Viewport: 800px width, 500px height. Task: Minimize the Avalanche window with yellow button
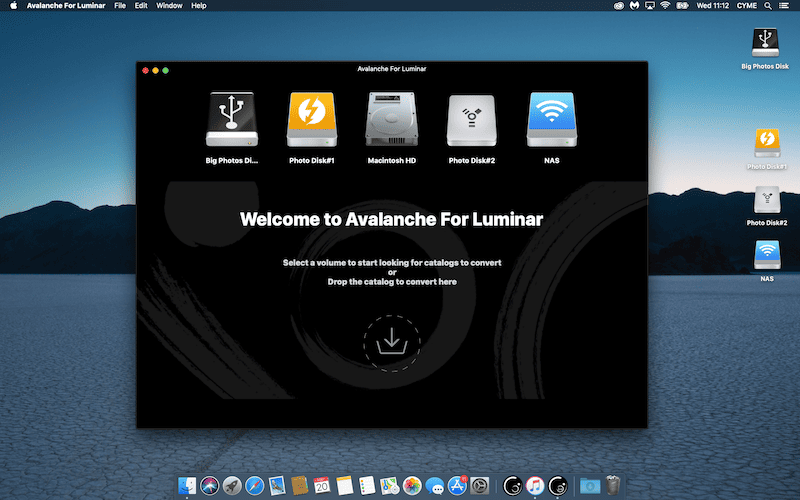pos(156,70)
